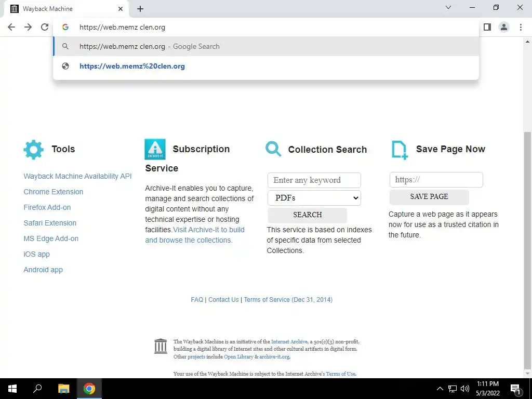
Task: Reload the page with the refresh icon
Action: [x=45, y=27]
